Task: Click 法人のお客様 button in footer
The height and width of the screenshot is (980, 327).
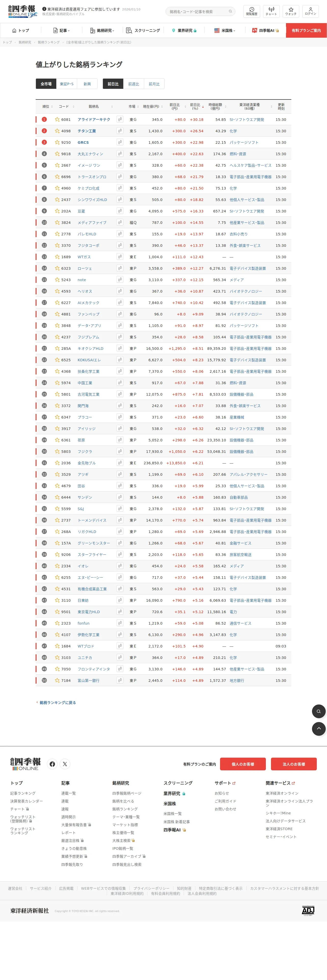Action: click(x=294, y=764)
